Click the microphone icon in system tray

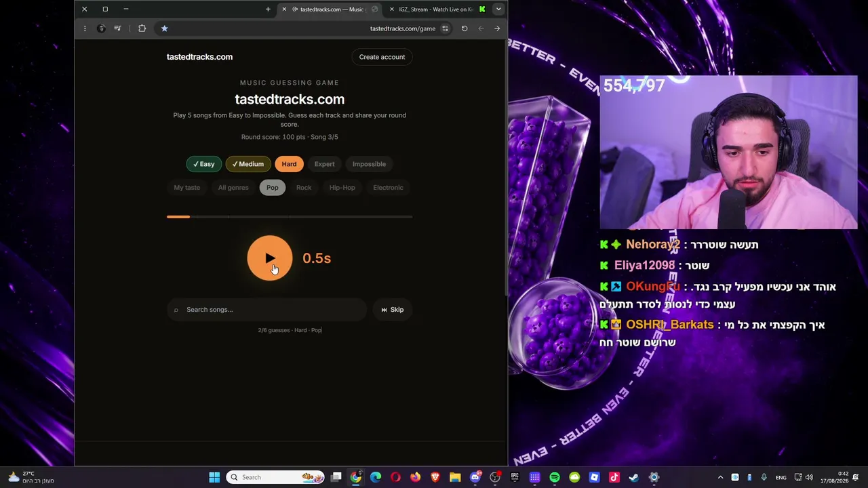[x=764, y=477]
